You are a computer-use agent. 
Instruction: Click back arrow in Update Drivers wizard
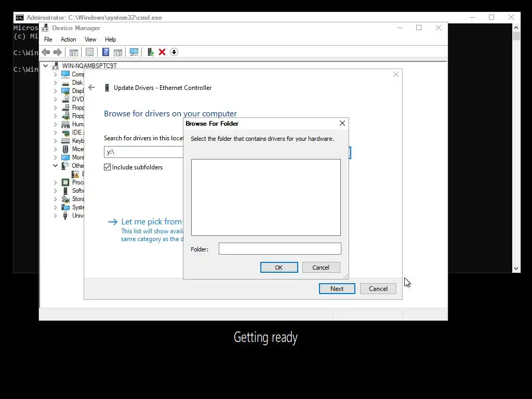91,87
